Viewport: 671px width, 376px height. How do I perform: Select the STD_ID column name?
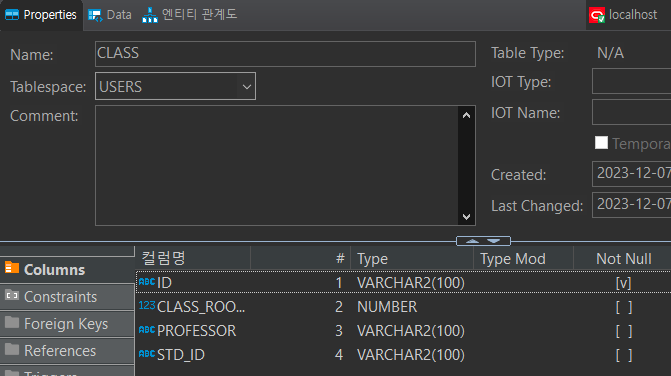point(181,355)
